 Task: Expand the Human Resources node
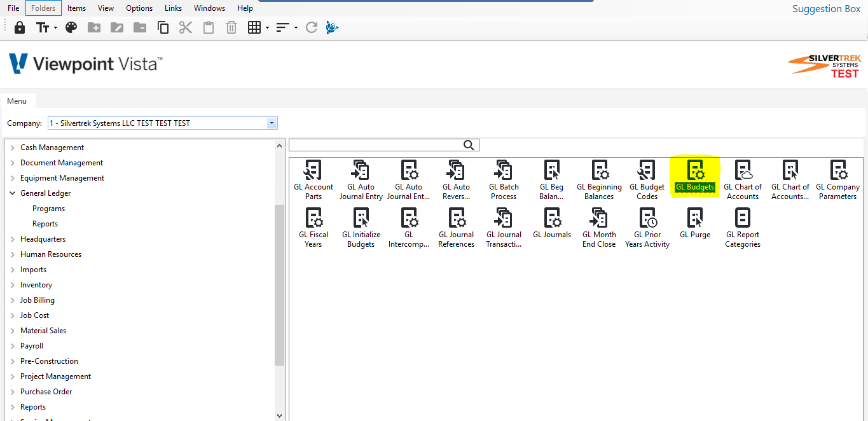pos(13,254)
